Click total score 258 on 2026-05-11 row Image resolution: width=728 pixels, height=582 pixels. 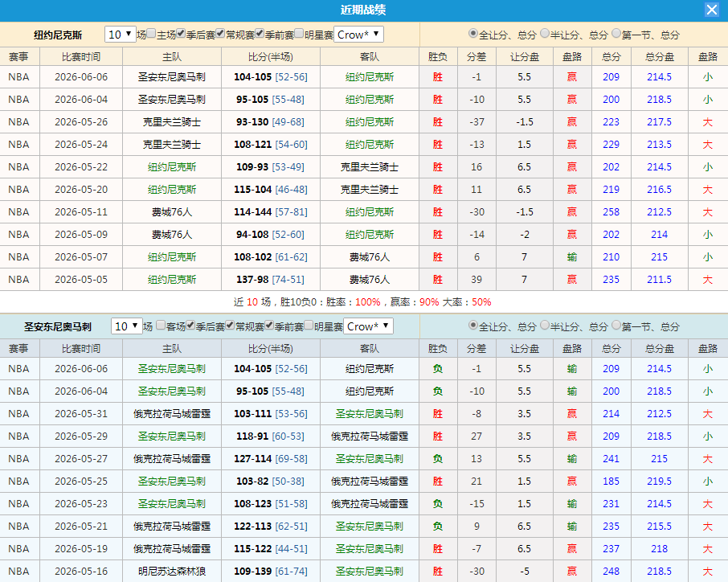tap(611, 212)
